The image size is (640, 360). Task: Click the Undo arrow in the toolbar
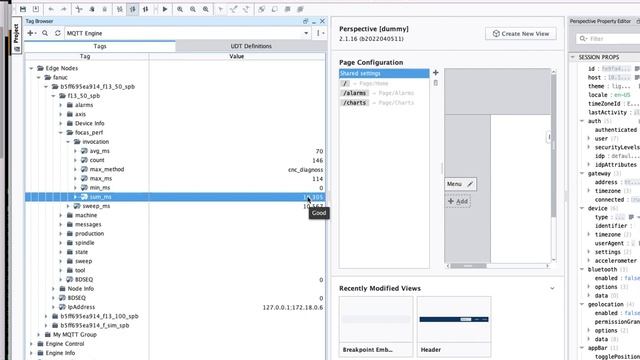pyautogui.click(x=51, y=9)
